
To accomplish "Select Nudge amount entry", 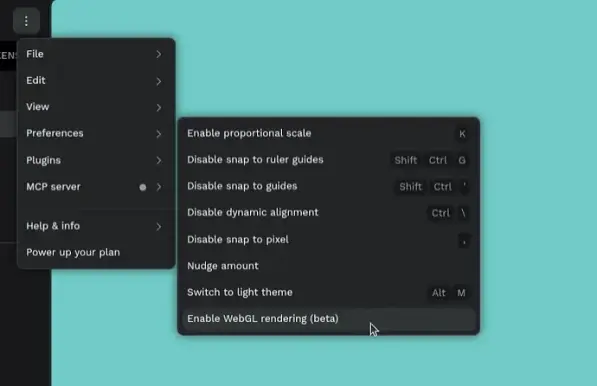I will [x=329, y=266].
